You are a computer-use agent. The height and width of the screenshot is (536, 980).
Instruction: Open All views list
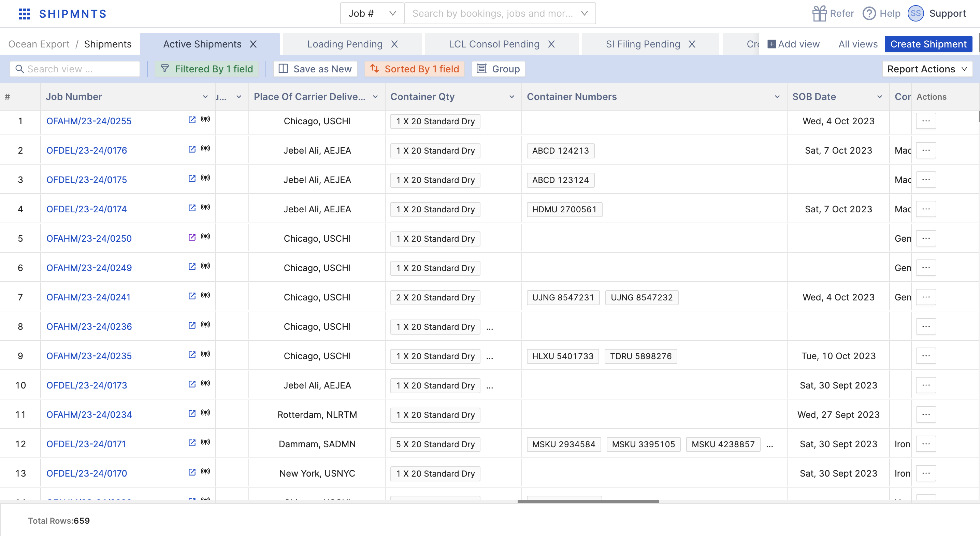(x=858, y=44)
